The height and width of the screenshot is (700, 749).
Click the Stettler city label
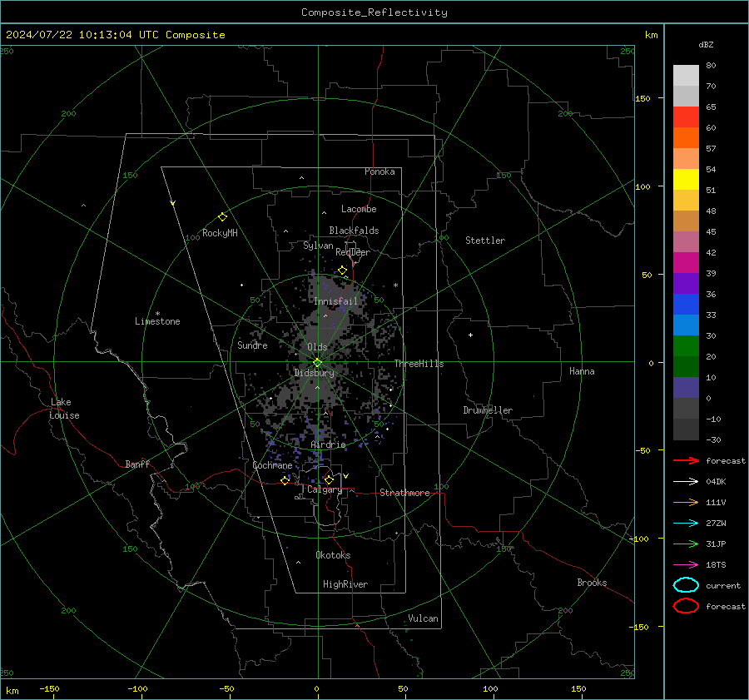(x=485, y=241)
